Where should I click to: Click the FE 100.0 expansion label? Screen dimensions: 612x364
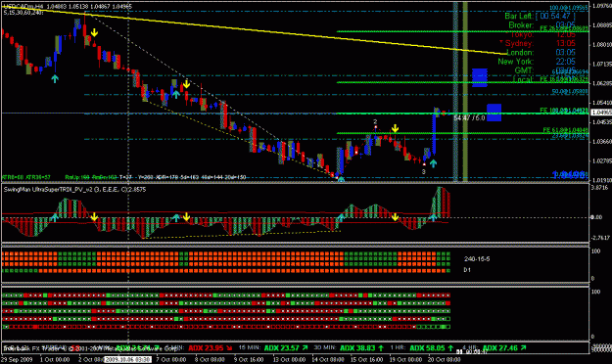point(564,111)
